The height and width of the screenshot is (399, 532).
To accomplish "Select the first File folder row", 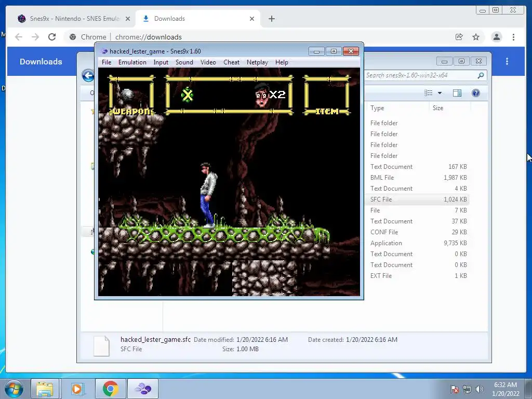I will point(417,123).
